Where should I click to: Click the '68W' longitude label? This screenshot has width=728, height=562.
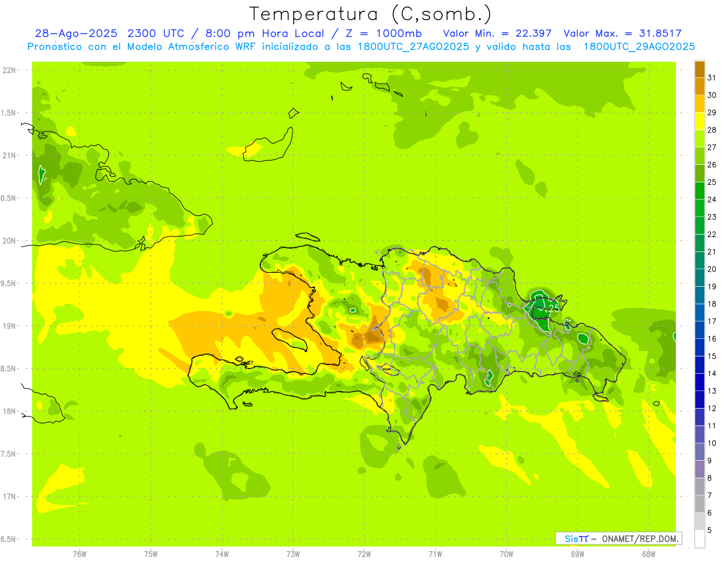tap(649, 554)
